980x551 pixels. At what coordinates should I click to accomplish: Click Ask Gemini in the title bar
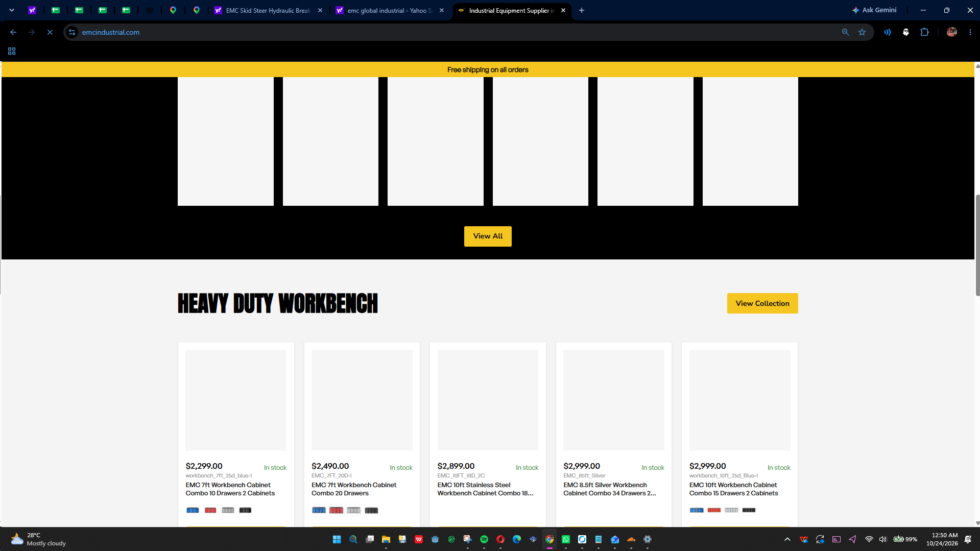(x=874, y=10)
